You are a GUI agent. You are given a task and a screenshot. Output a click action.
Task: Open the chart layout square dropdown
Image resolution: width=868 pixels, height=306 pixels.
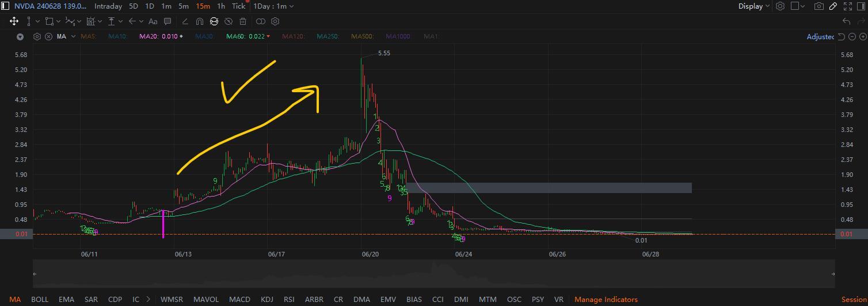(x=798, y=6)
